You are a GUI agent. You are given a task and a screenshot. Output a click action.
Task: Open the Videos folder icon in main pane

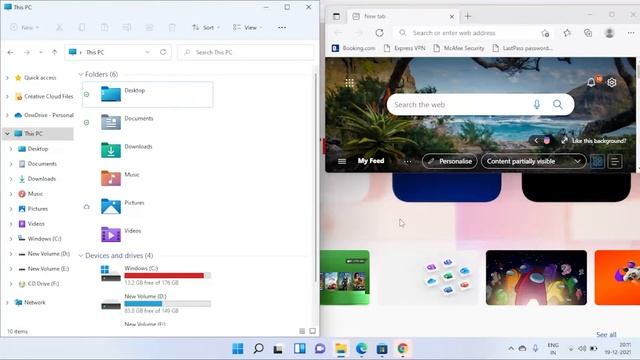coord(111,234)
